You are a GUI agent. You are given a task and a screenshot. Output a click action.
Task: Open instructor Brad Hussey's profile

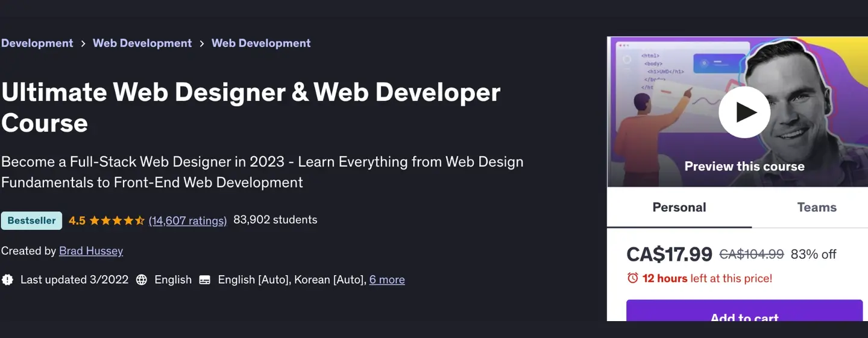(91, 250)
